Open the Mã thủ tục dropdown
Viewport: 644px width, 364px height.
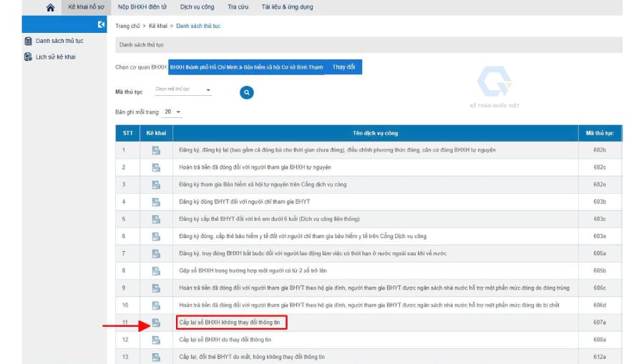(x=182, y=89)
